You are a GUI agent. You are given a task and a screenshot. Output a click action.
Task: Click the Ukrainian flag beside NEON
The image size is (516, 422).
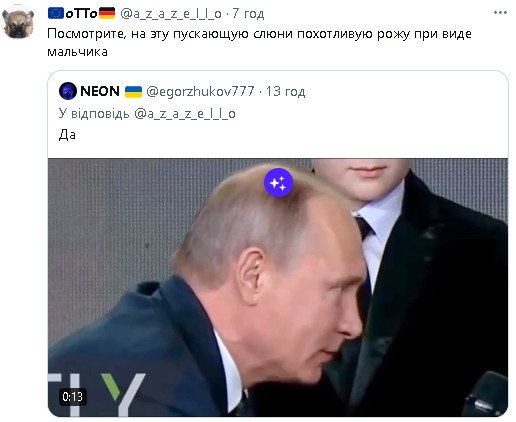tap(133, 91)
